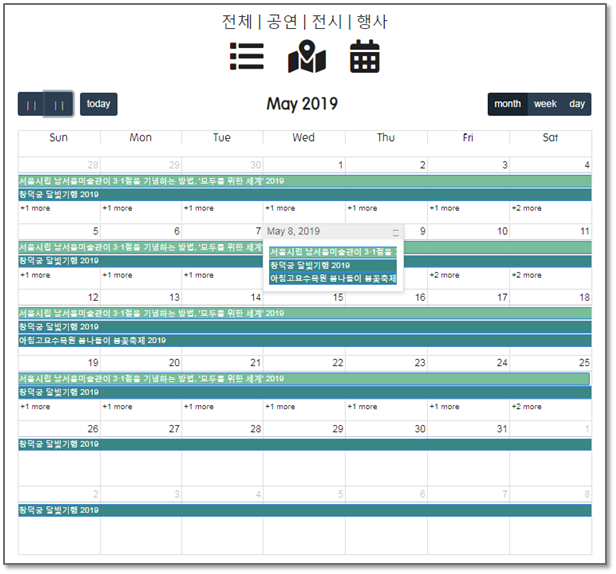Expand '+1 more' under May 3
Screen dimensions: 616x574
[444, 208]
